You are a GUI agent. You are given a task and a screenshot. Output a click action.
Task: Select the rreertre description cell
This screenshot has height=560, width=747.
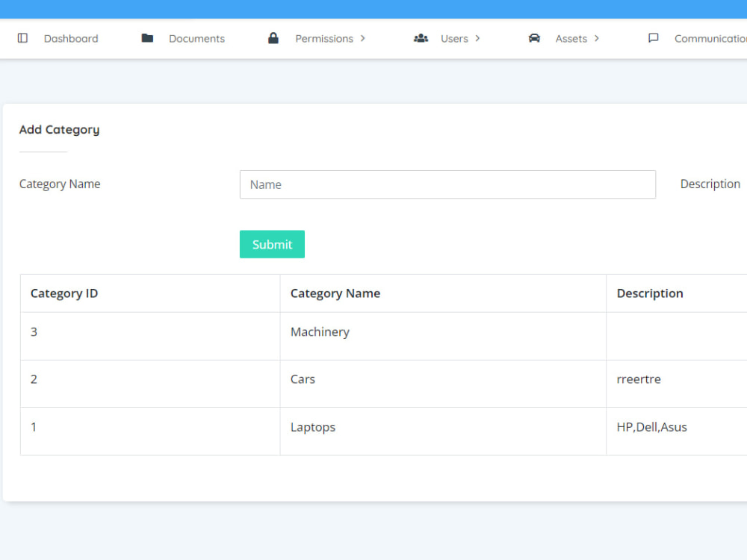tap(677, 383)
